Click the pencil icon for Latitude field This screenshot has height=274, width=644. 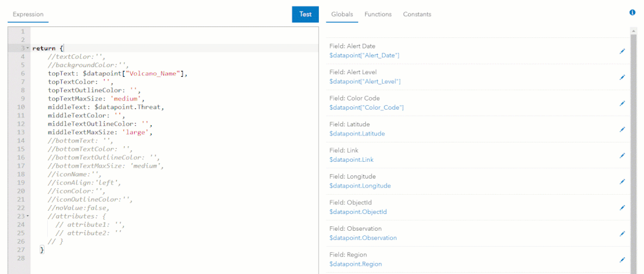pos(622,129)
